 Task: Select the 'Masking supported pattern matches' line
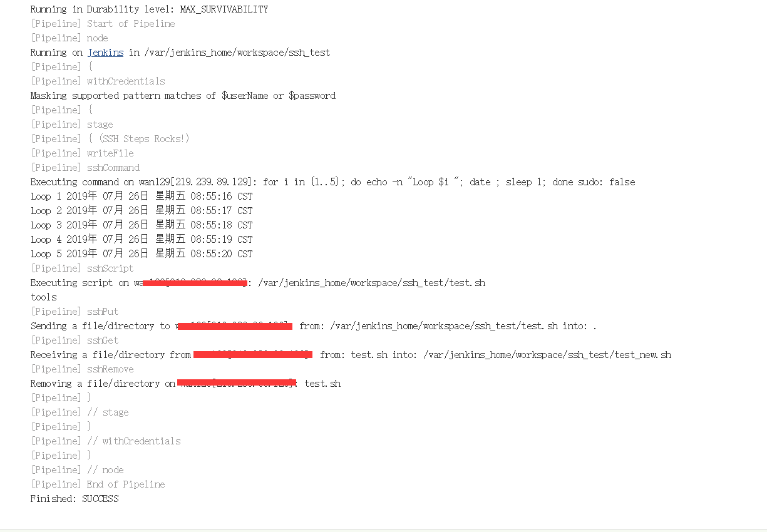pos(183,96)
